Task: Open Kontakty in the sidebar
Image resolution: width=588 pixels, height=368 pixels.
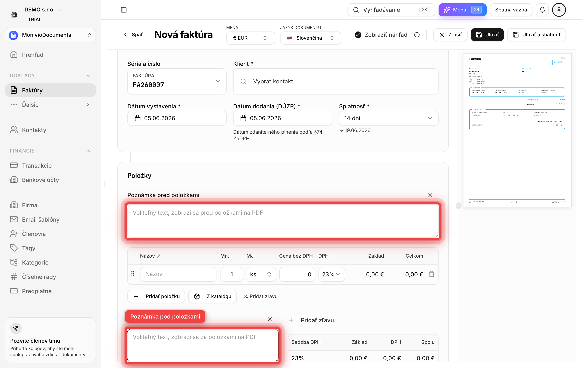Action: click(50, 130)
